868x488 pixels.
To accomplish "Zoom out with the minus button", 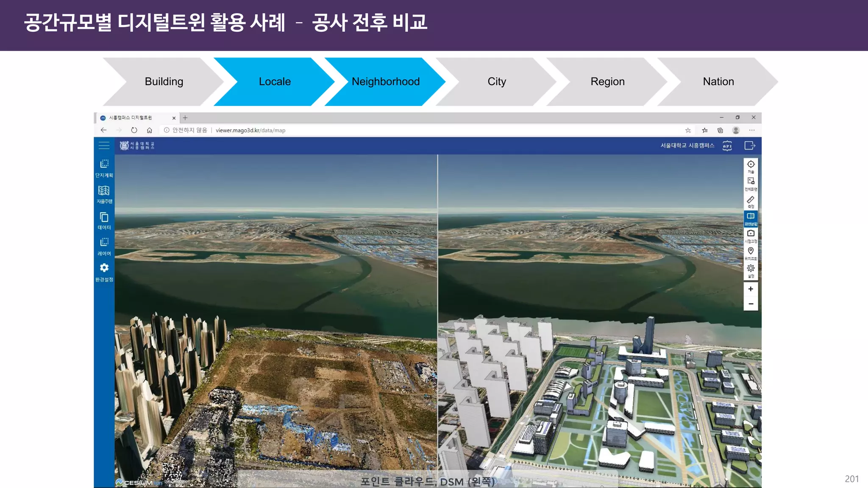I will [751, 304].
